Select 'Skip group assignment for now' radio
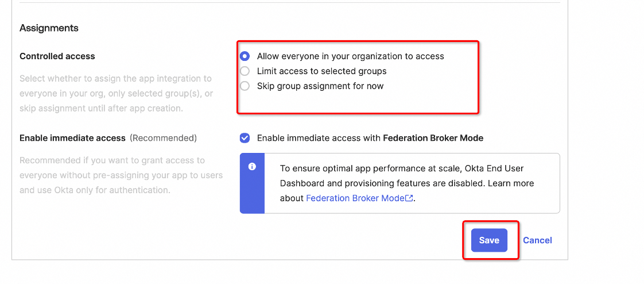This screenshot has width=644, height=284. pyautogui.click(x=245, y=86)
